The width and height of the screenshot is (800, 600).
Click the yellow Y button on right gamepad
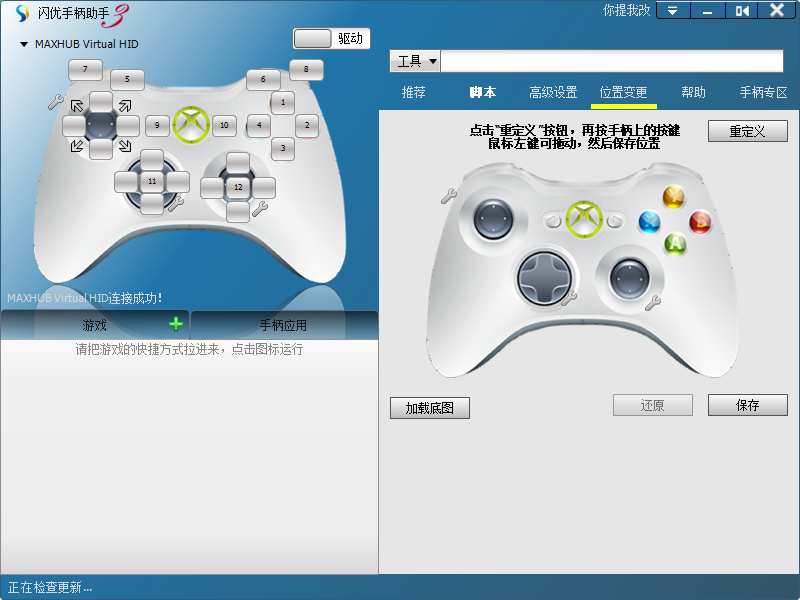click(673, 196)
